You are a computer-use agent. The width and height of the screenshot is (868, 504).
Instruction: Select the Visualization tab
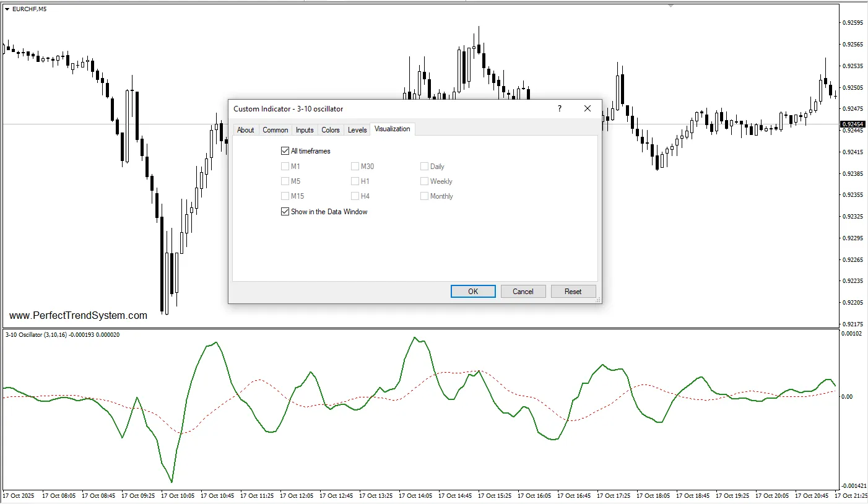point(393,129)
